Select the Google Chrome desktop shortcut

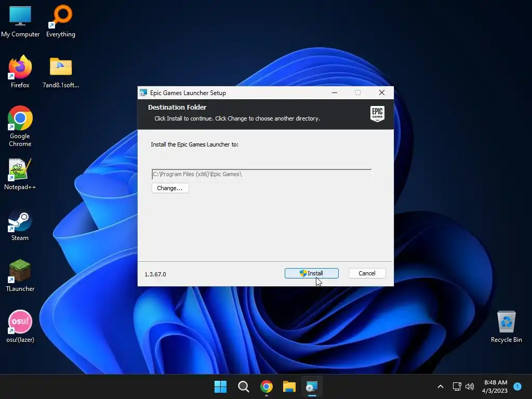[20, 126]
